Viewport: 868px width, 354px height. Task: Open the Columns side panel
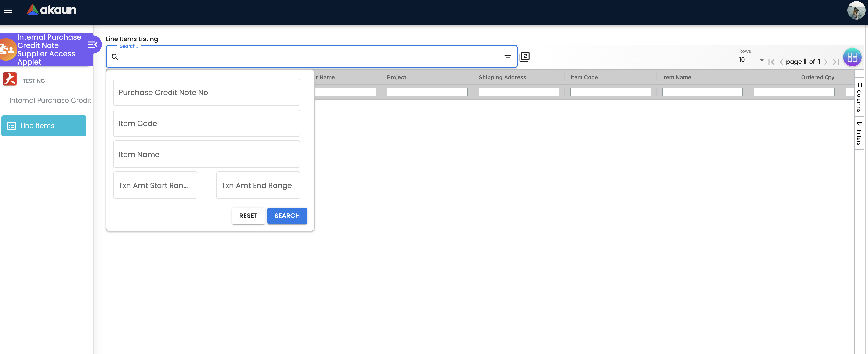point(859,97)
